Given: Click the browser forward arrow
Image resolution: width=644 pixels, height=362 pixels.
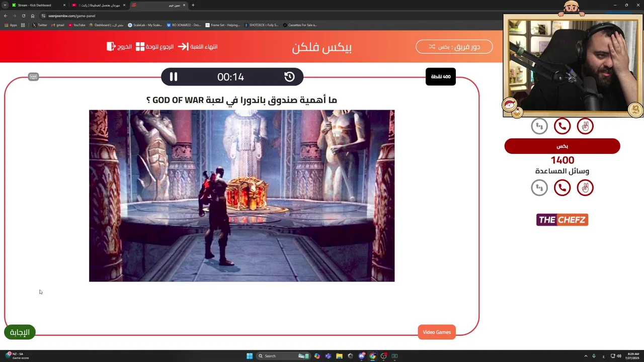Looking at the screenshot, I should (x=14, y=16).
